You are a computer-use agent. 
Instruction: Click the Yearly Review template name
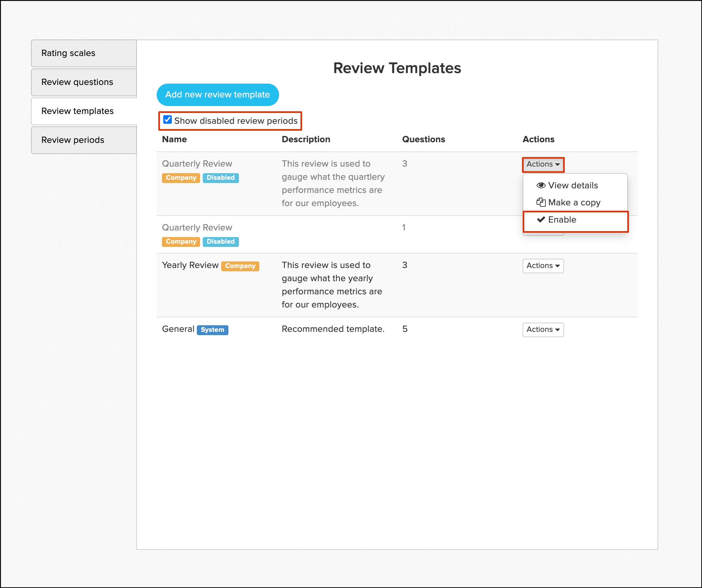click(190, 265)
